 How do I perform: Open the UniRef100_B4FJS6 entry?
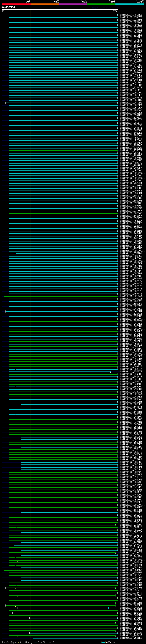pyautogui.click(x=131, y=65)
